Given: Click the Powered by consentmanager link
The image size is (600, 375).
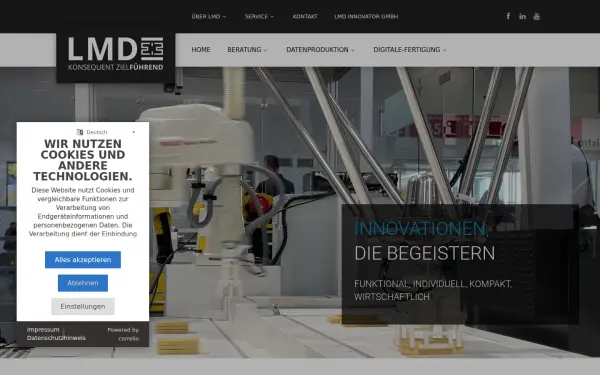Looking at the screenshot, I should pos(123,334).
